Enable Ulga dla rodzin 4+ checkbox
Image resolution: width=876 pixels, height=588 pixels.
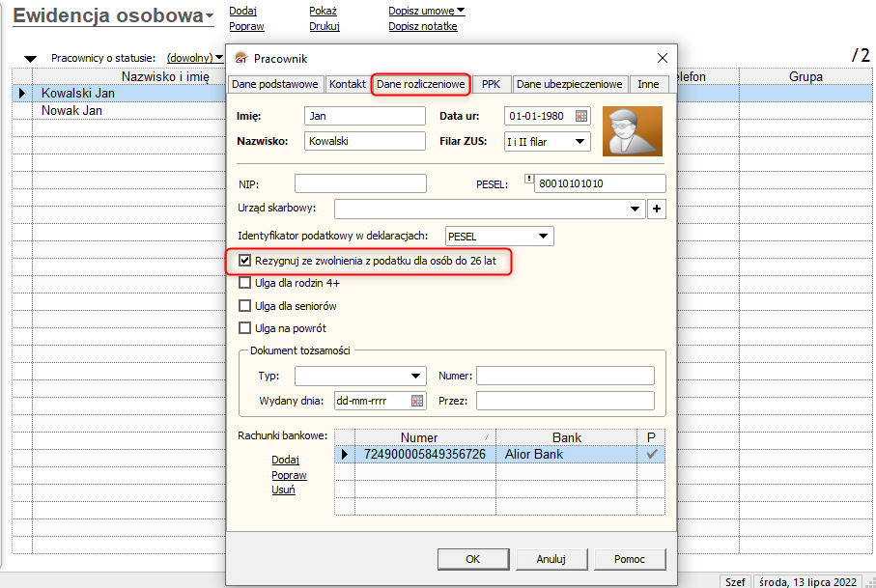244,283
